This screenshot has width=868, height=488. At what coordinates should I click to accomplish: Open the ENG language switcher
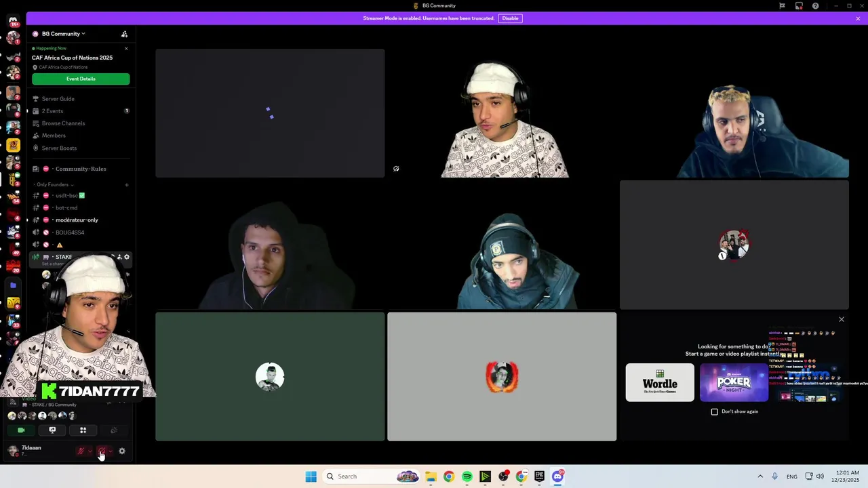point(792,476)
